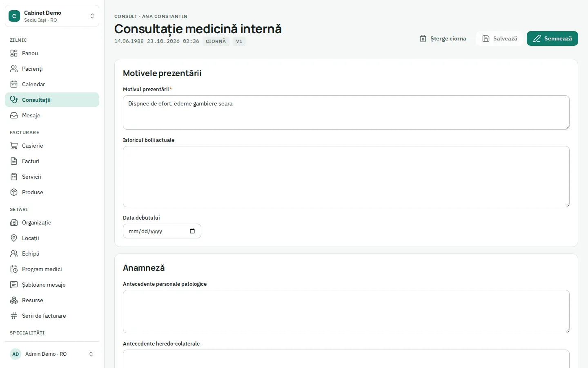Click the CIORNĂ status badge
The width and height of the screenshot is (588, 368).
216,41
